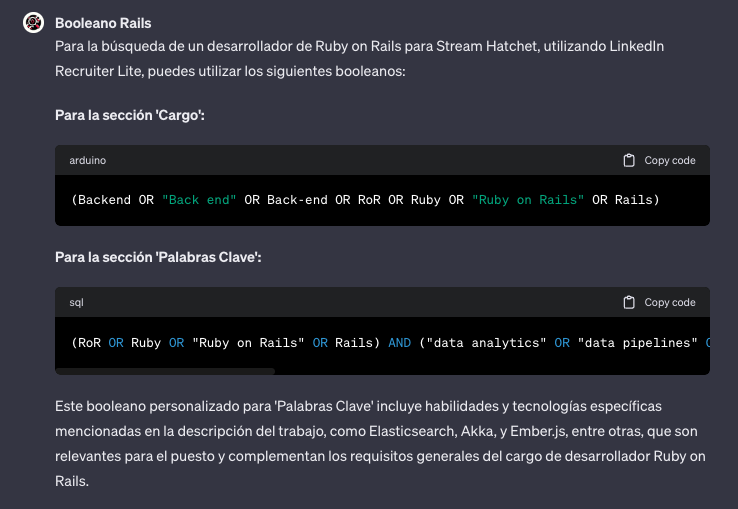
Task: Click the heading "Para la sección 'Cargo':"
Action: coord(130,115)
